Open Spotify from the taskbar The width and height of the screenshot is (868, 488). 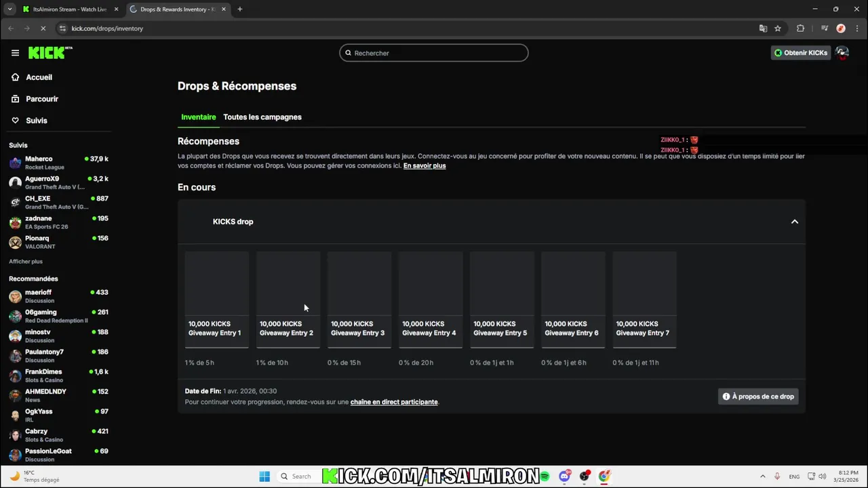pos(545,476)
